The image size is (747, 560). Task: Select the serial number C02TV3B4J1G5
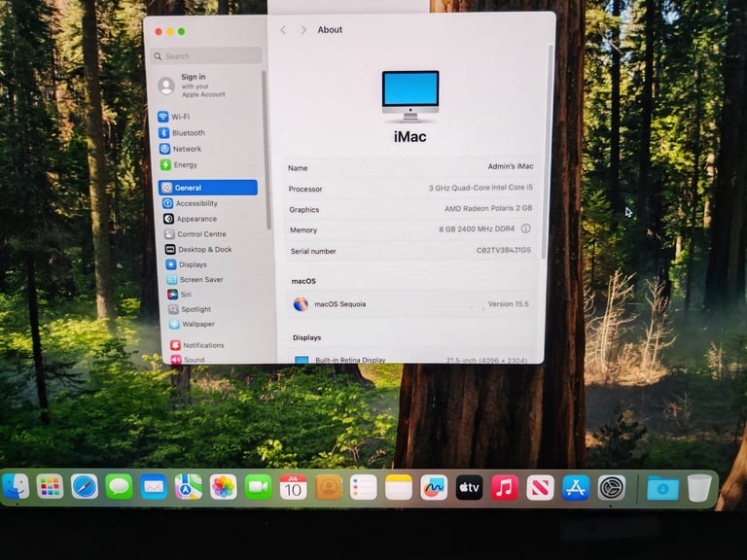pos(504,250)
